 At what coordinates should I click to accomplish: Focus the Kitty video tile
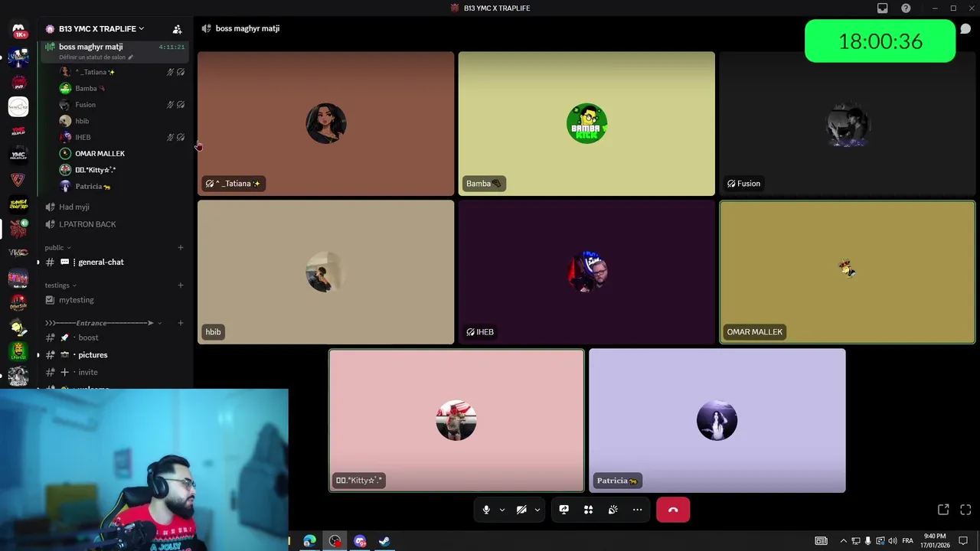click(x=456, y=421)
